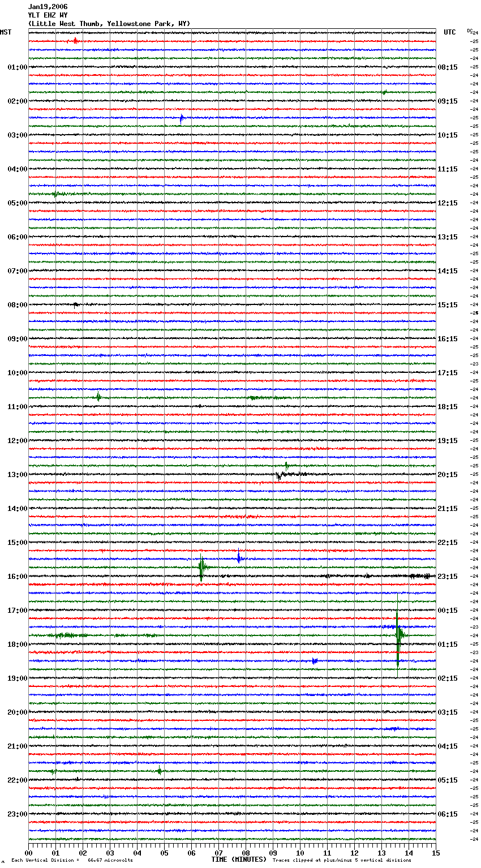Select the '05:00' MST time label

pos(18,203)
